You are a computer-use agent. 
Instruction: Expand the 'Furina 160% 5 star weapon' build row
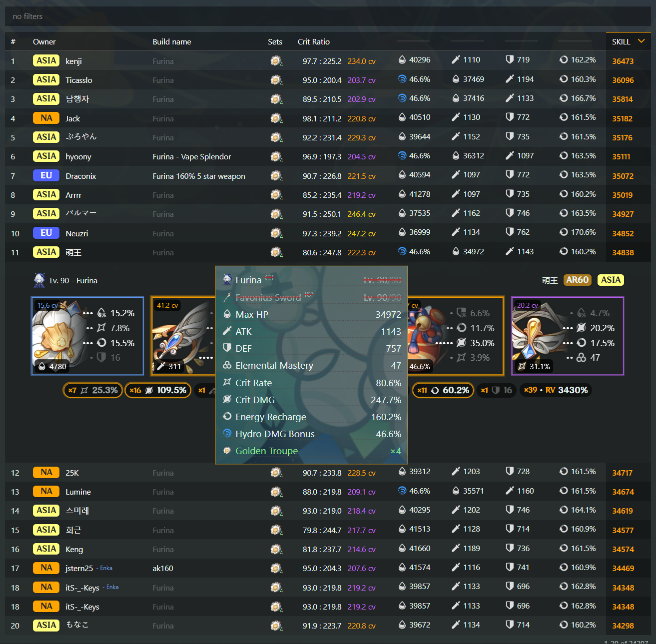click(x=328, y=176)
